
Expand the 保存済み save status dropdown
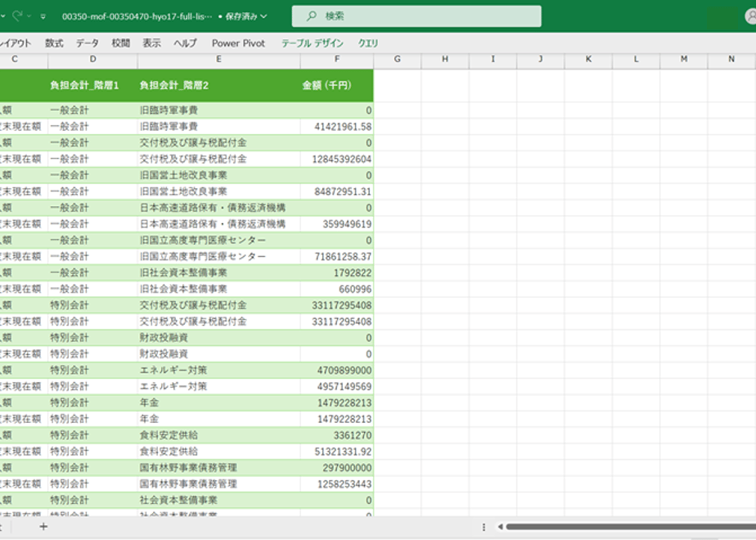pyautogui.click(x=263, y=16)
